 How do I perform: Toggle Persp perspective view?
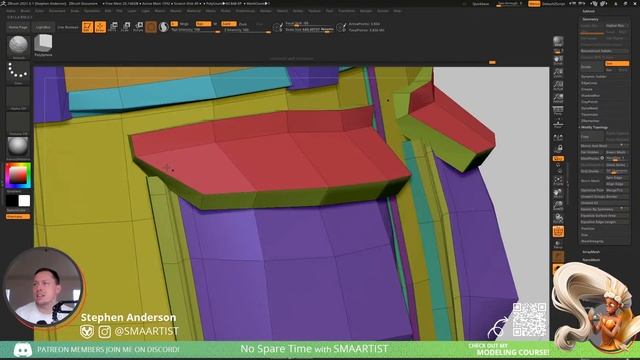[558, 111]
